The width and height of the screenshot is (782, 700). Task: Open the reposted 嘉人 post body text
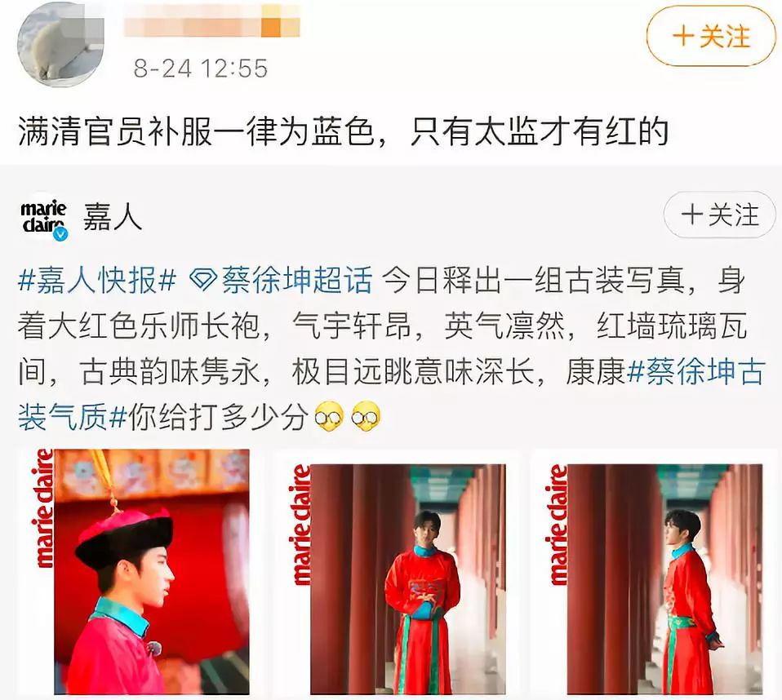click(x=392, y=348)
